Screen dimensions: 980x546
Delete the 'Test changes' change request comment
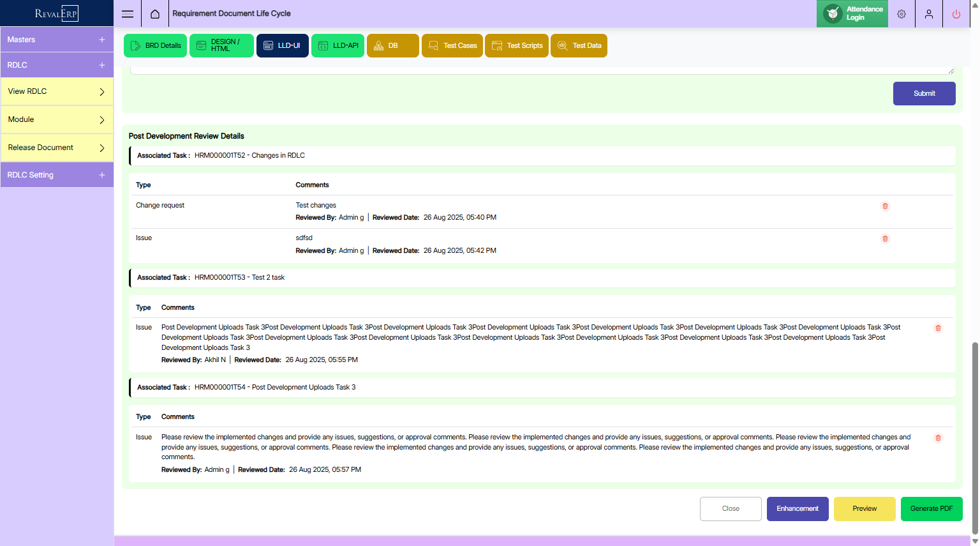(x=885, y=206)
